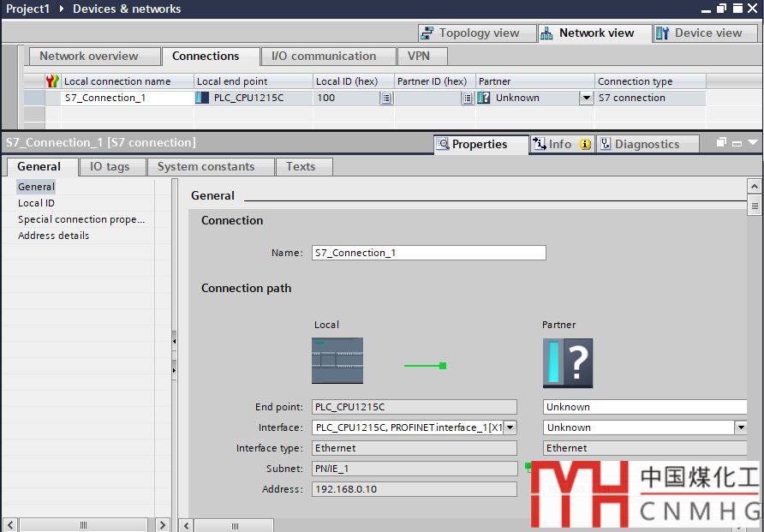Screen dimensions: 764x532
Task: Click the unknown partner icon in table row
Action: click(484, 99)
